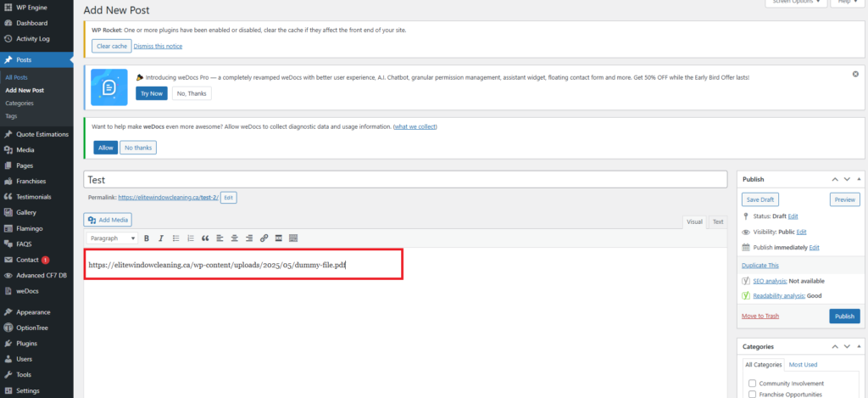The height and width of the screenshot is (398, 868).
Task: Click the blue Publish button
Action: [x=844, y=317]
